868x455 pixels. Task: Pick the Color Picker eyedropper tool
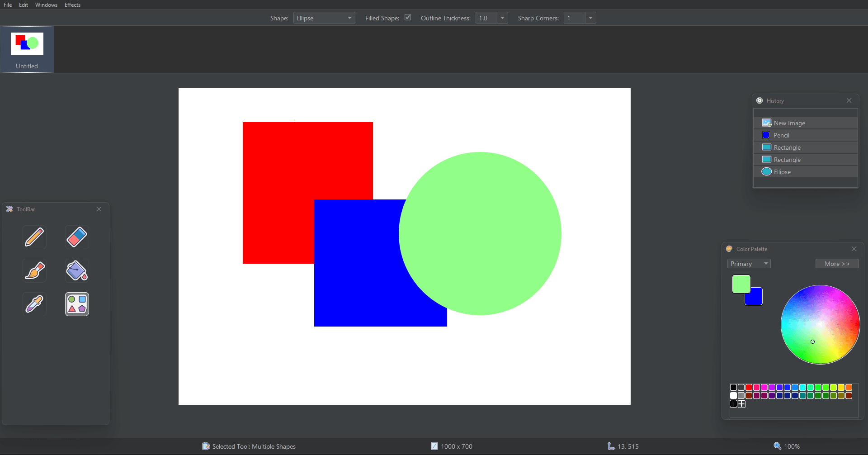(x=35, y=304)
